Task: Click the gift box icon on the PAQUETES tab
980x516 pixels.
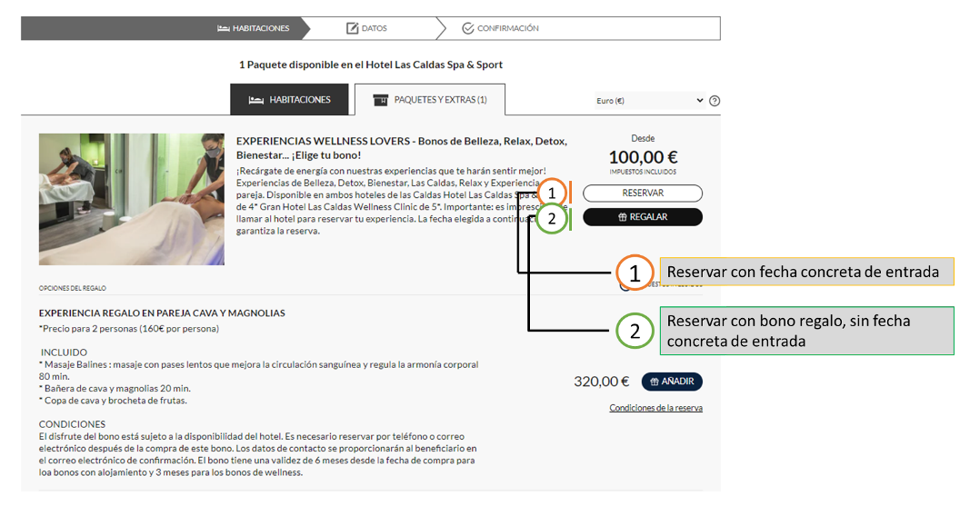Action: pos(380,100)
